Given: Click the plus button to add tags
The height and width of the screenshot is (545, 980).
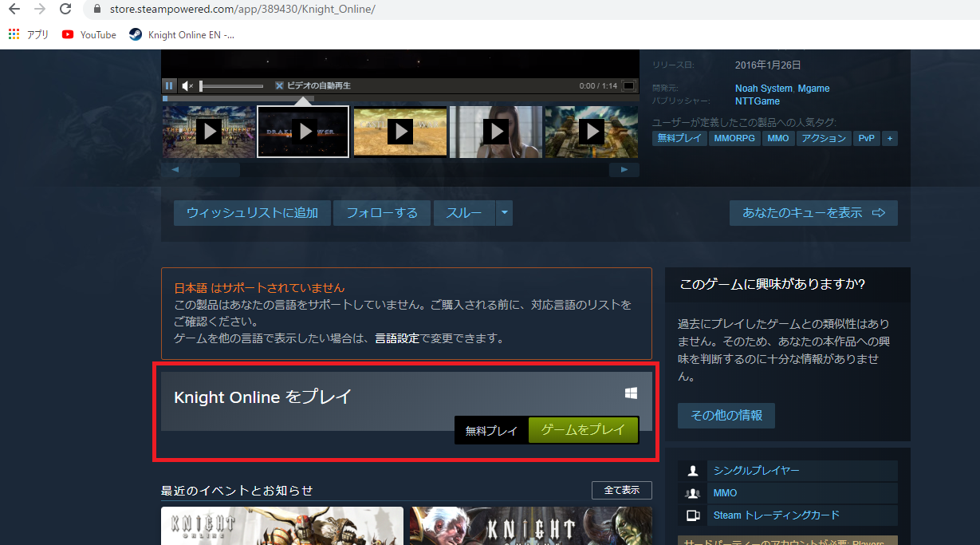Looking at the screenshot, I should (889, 138).
